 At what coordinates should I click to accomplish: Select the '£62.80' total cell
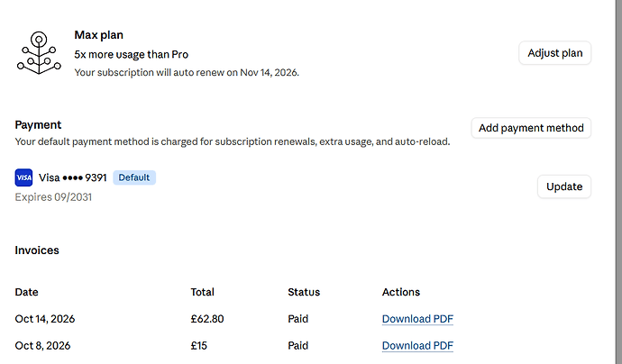(207, 319)
